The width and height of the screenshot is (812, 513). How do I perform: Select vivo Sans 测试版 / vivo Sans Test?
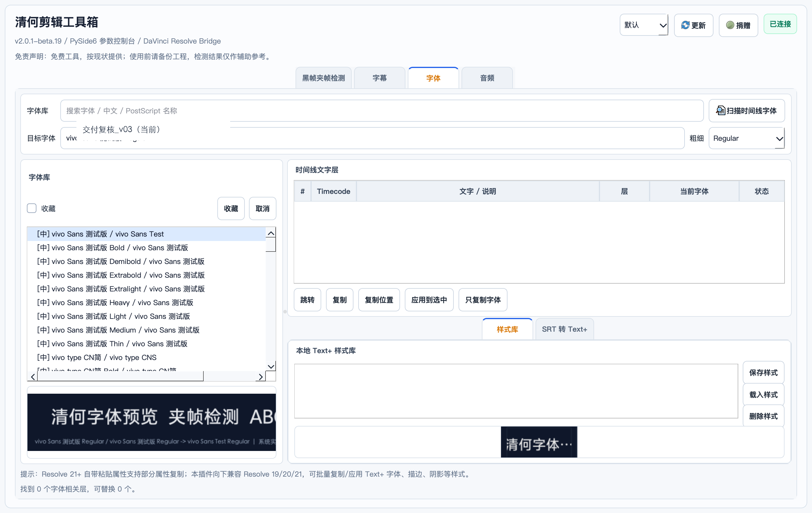146,234
